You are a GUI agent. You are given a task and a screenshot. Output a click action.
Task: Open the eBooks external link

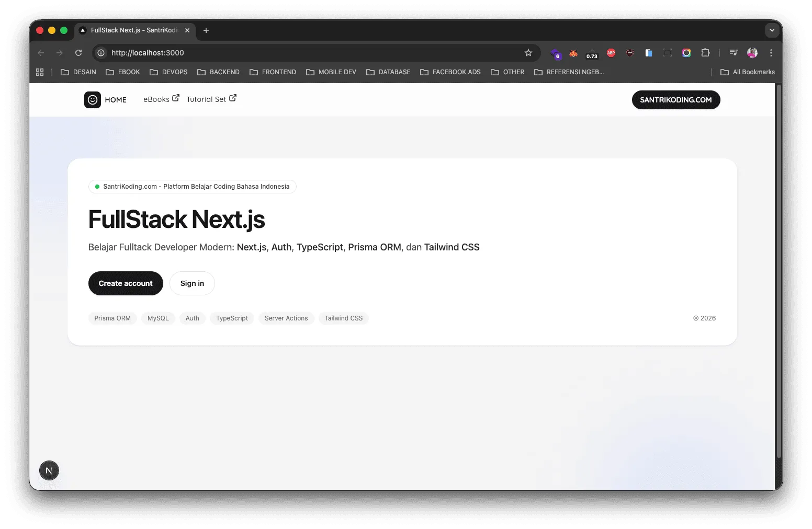point(161,99)
